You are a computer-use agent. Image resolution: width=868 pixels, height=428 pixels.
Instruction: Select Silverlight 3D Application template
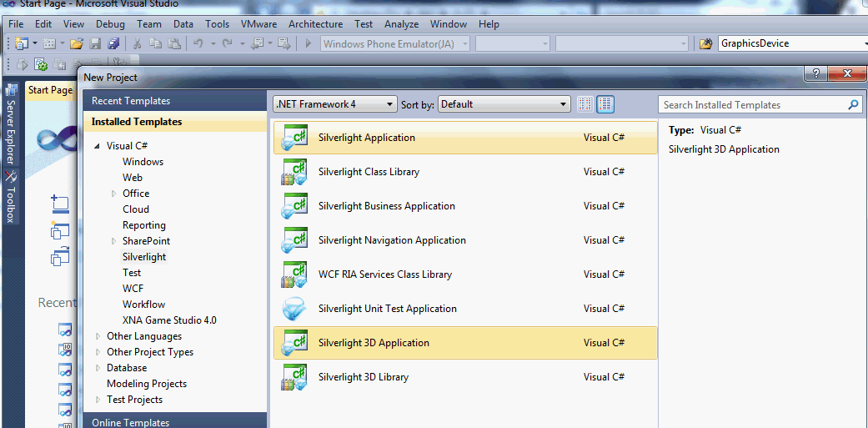[x=465, y=343]
